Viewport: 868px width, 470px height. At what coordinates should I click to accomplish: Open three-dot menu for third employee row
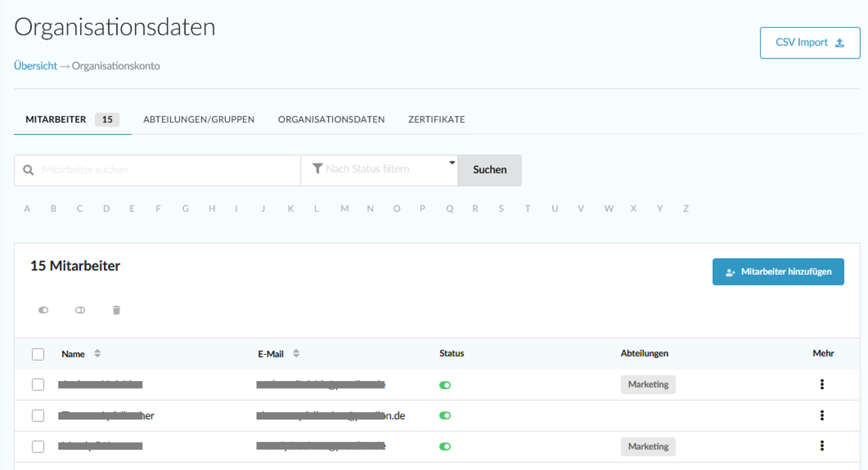point(822,446)
